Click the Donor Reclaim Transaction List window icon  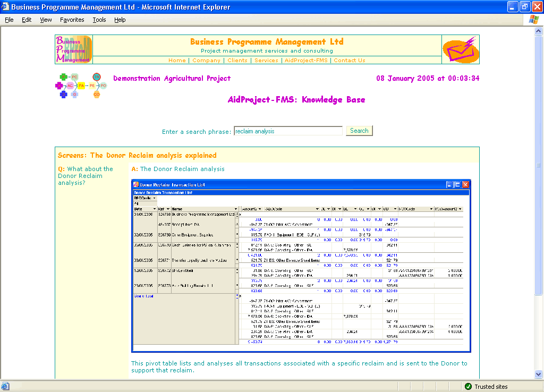coord(136,184)
